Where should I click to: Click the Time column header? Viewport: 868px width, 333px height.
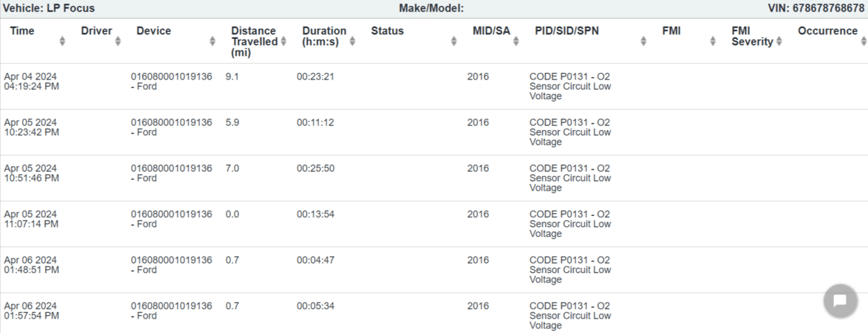click(x=22, y=31)
